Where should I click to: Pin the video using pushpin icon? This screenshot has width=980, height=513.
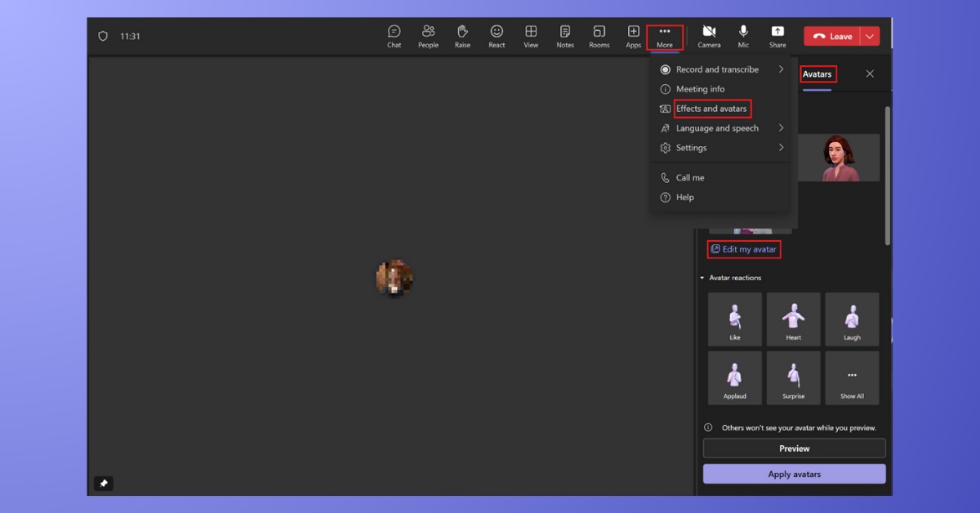pos(104,484)
